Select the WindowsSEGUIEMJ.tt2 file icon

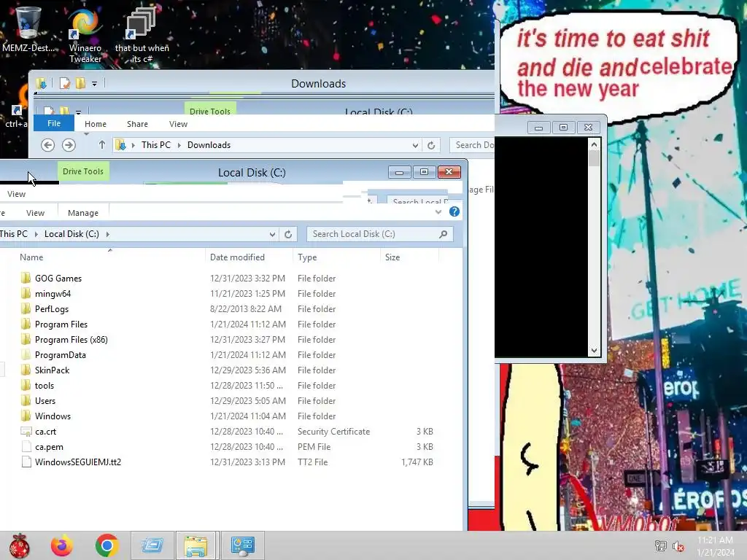tap(26, 462)
